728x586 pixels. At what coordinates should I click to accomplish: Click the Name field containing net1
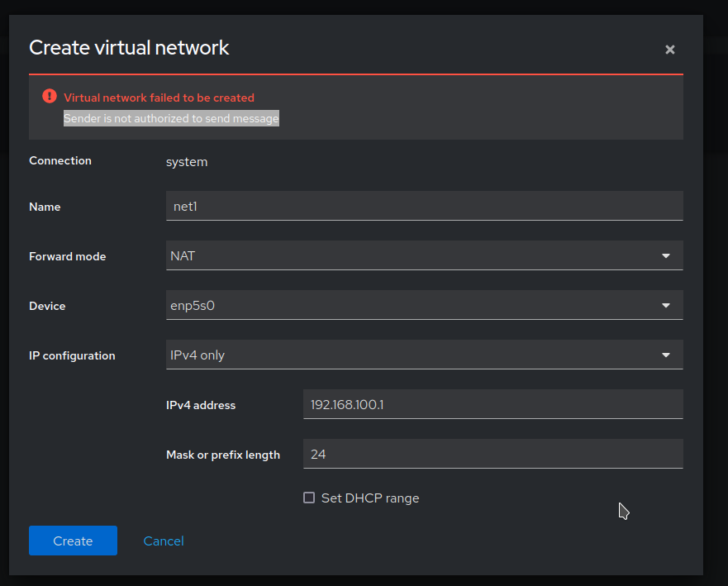click(424, 206)
